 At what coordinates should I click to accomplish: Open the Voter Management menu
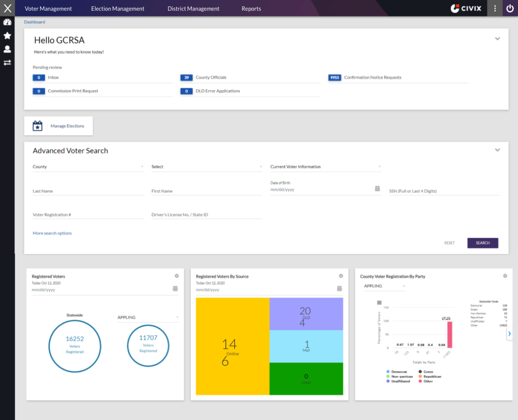click(48, 9)
